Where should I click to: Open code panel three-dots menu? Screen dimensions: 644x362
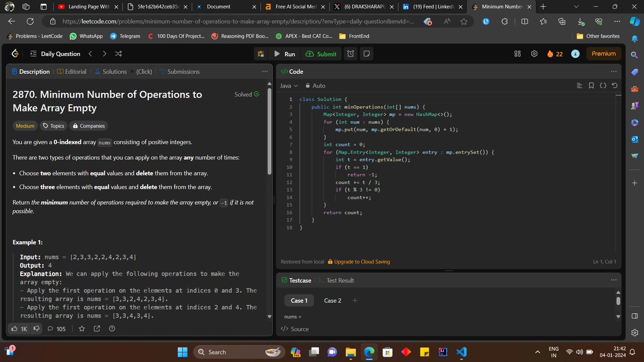614,71
